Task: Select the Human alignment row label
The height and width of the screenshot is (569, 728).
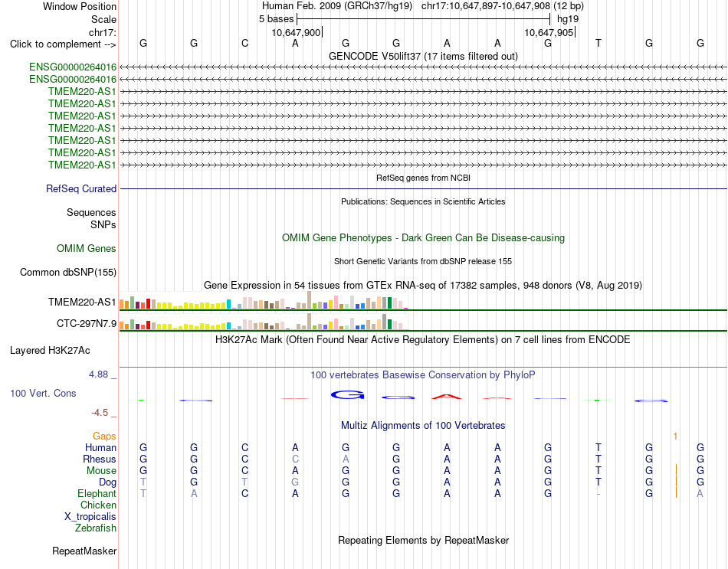Action: (x=100, y=447)
